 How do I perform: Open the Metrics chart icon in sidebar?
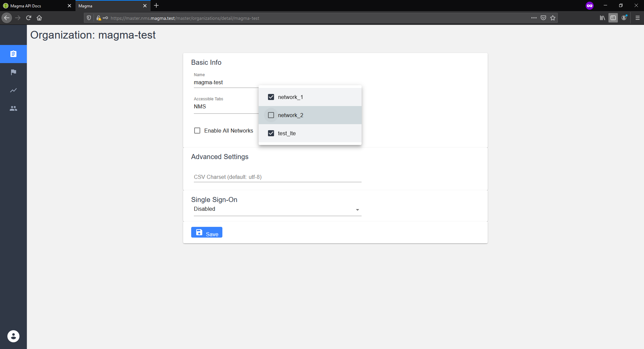pyautogui.click(x=13, y=90)
